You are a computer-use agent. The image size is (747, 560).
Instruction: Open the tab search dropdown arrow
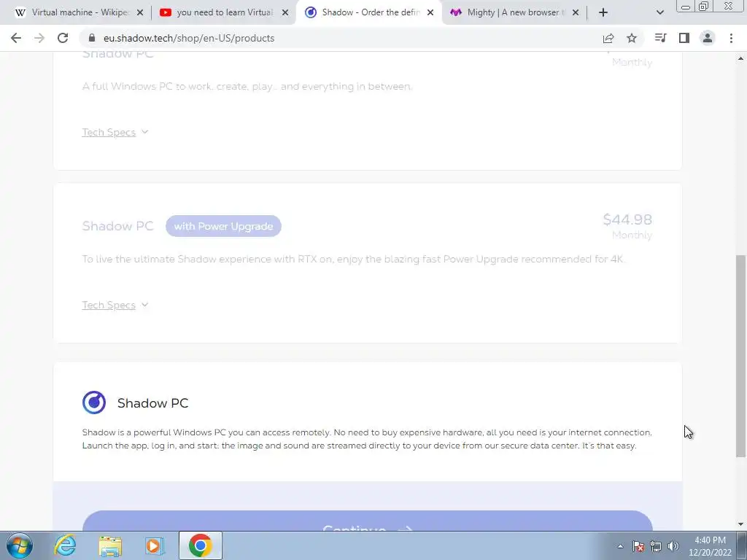tap(659, 12)
